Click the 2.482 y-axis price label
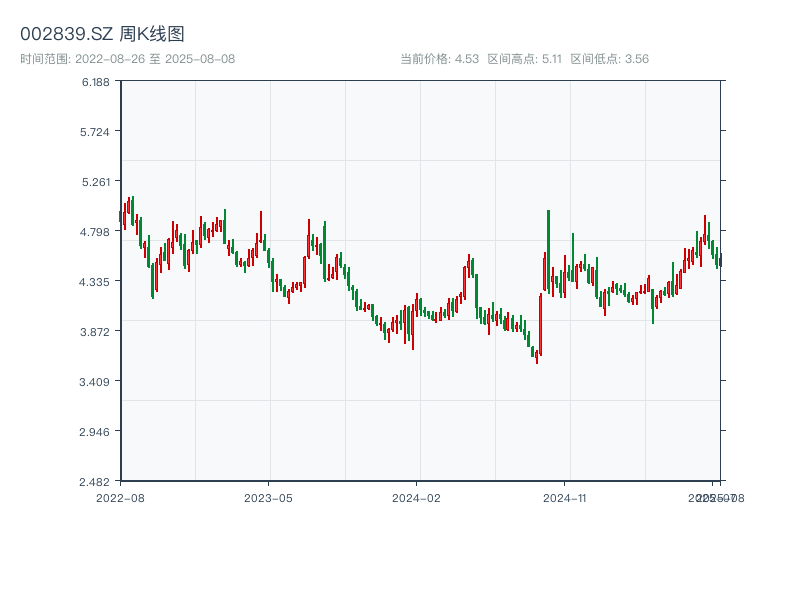800x600 pixels. tap(96, 482)
